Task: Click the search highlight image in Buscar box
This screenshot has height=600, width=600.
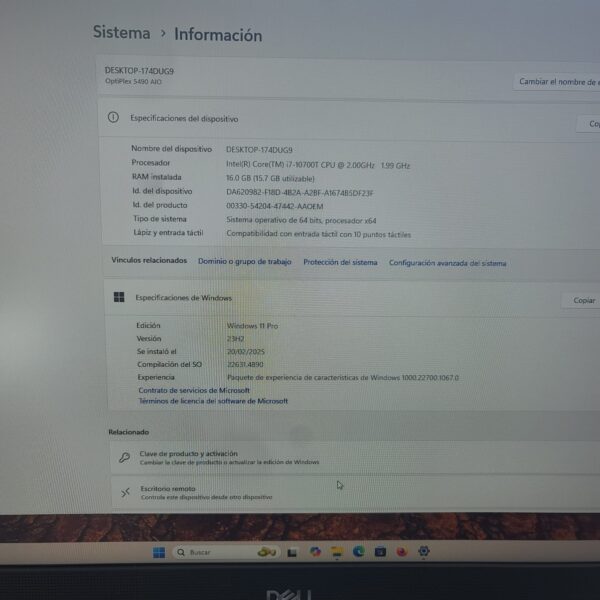Action: click(x=267, y=552)
